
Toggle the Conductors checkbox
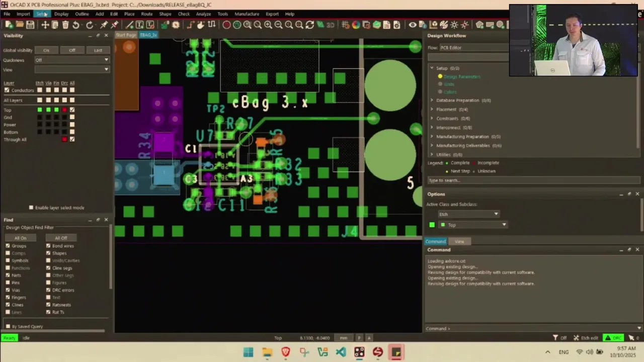(x=7, y=90)
